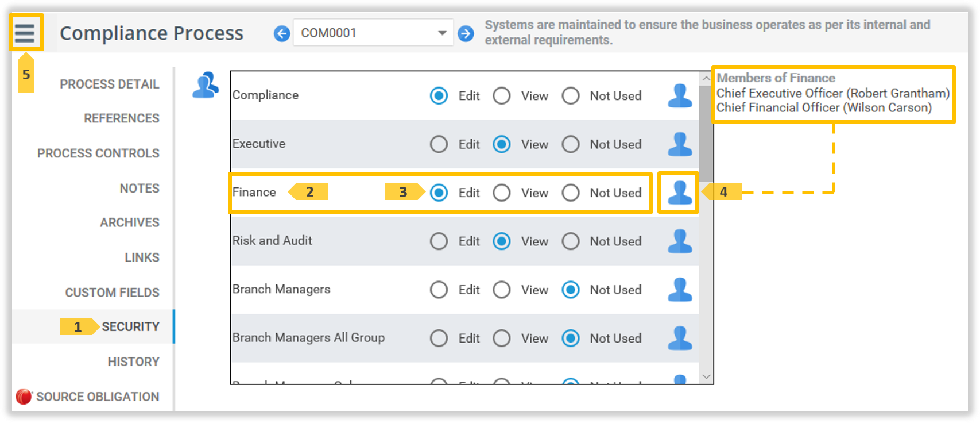Image resolution: width=980 pixels, height=423 pixels.
Task: Open the Notes section
Action: pyautogui.click(x=140, y=189)
